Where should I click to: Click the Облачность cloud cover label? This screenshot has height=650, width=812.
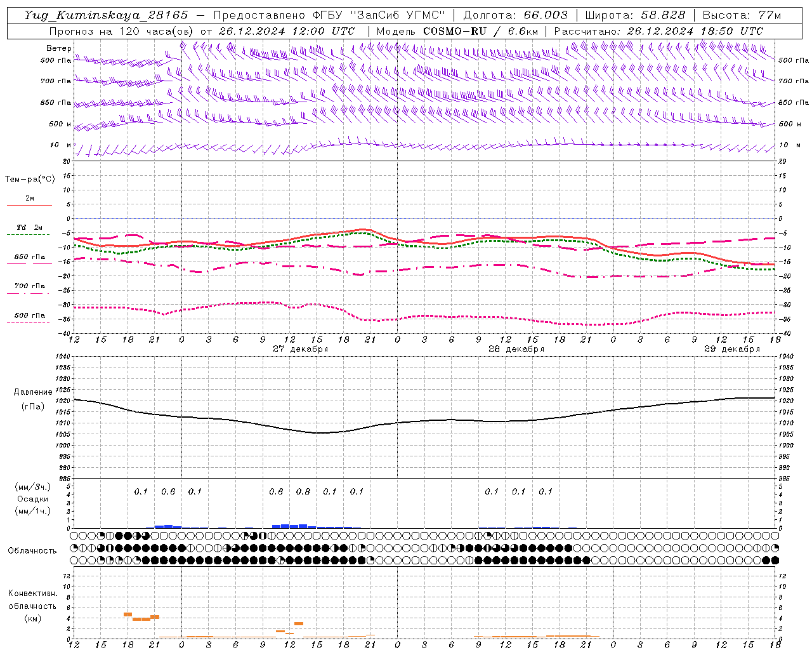coord(32,551)
